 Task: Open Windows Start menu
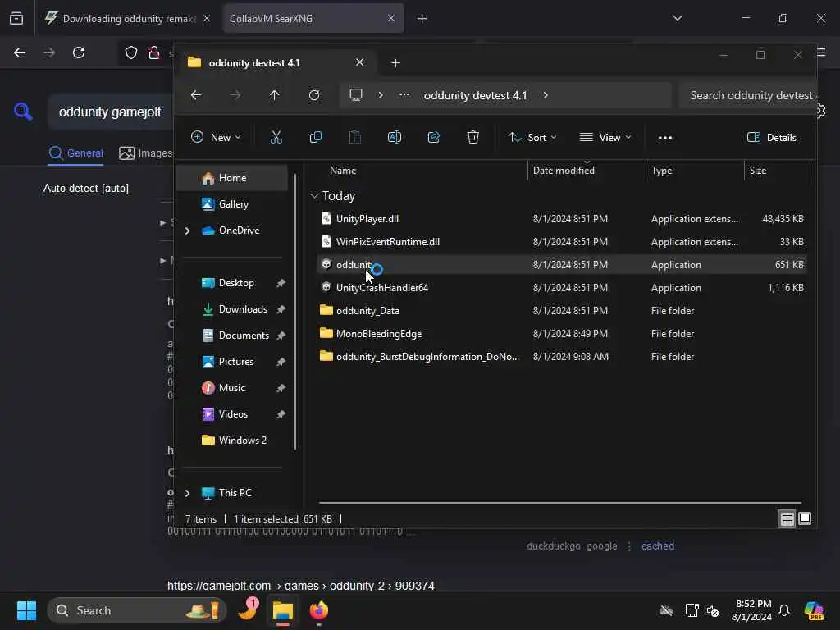point(26,610)
